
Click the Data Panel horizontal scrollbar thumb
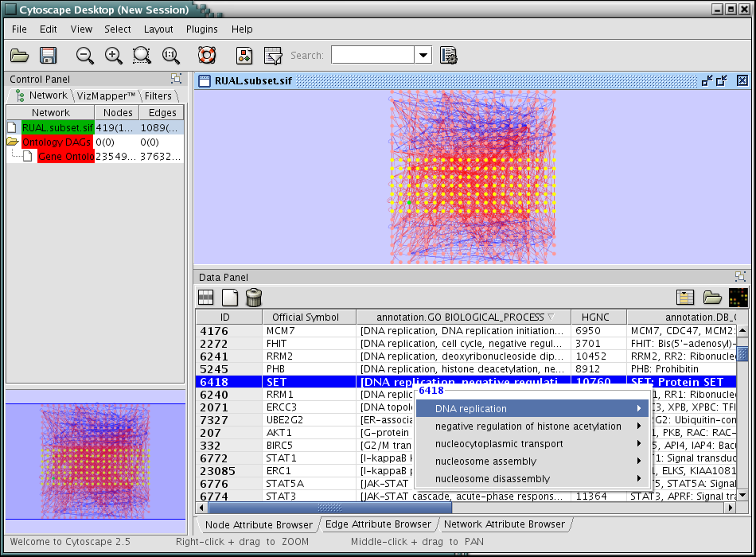coord(329,507)
